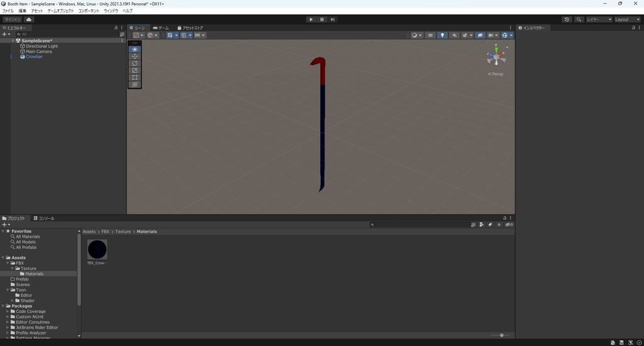Step one frame forward

(x=333, y=20)
